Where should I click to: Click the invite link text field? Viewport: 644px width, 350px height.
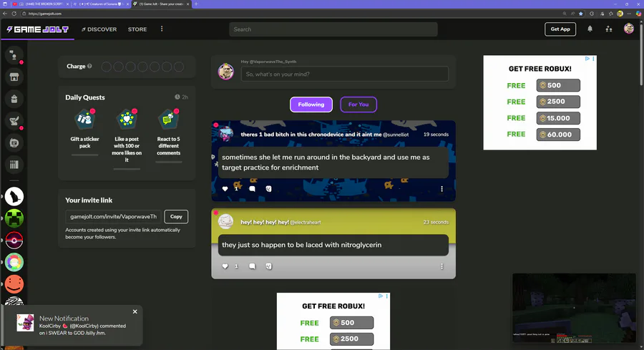(113, 216)
